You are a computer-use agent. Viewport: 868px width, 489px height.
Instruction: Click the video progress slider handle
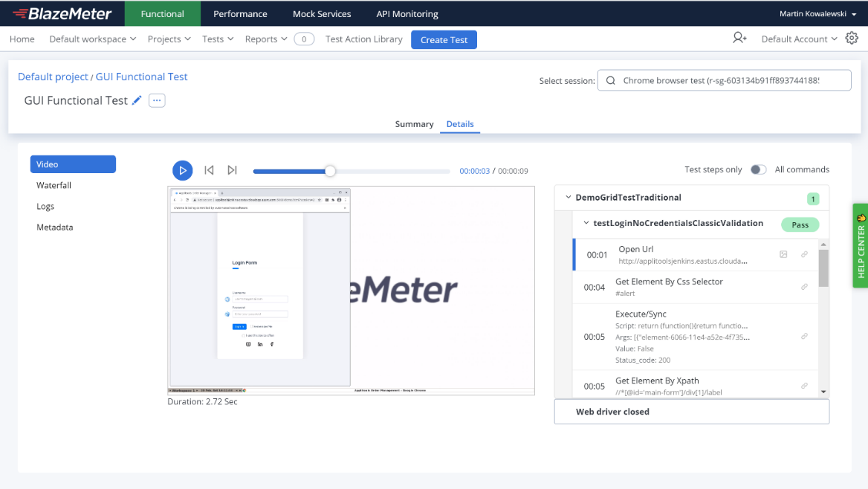click(x=330, y=171)
